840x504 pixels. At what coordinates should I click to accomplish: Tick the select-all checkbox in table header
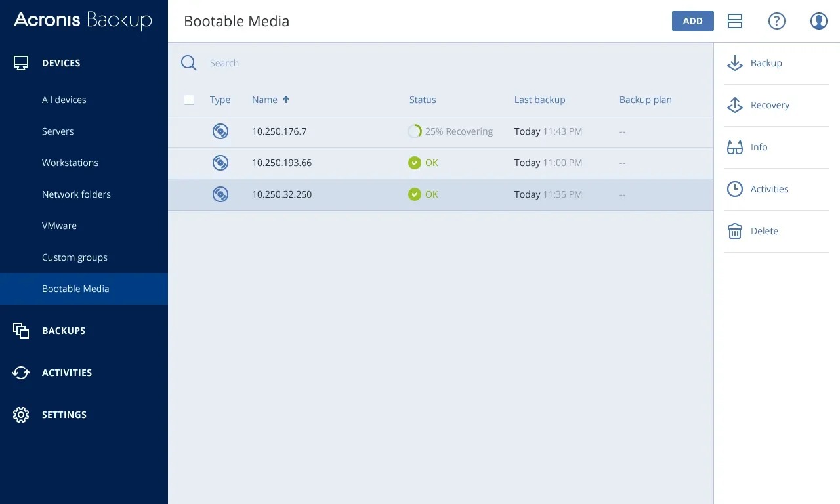(x=189, y=100)
